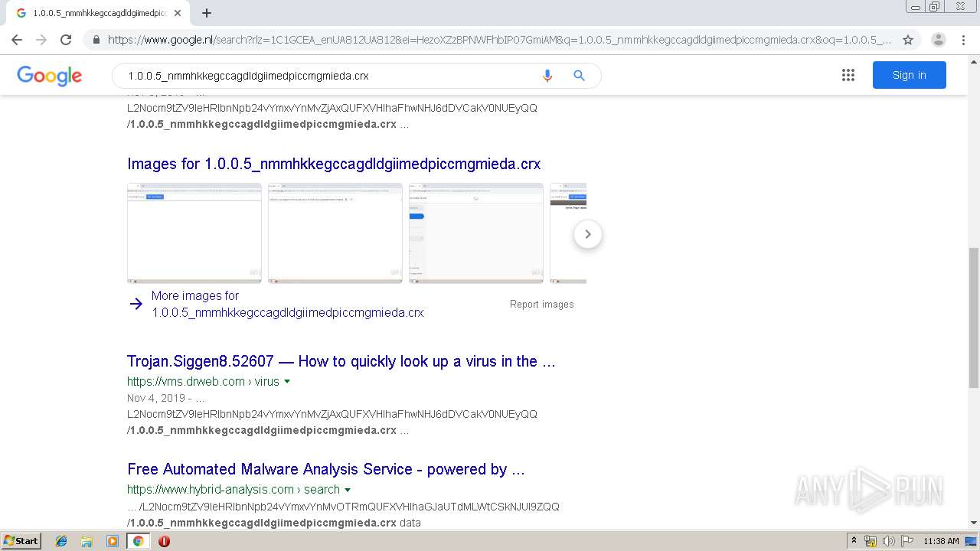Open the fourth partially visible image thumbnail

(x=568, y=233)
